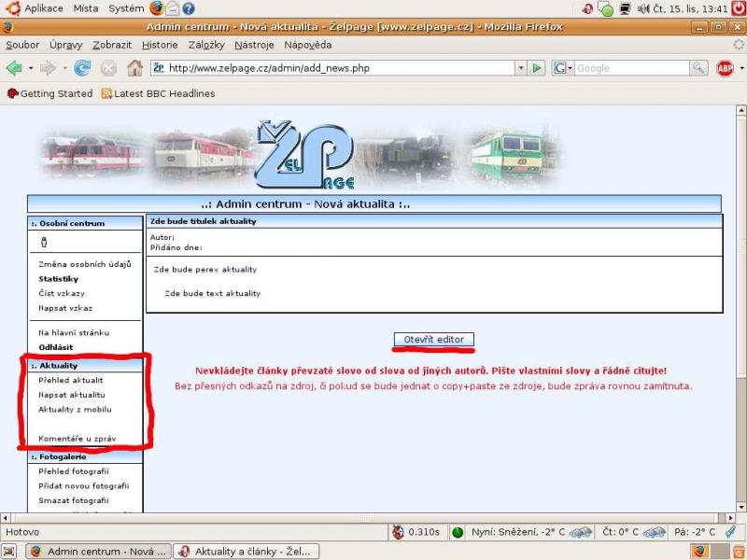Screen dimensions: 747x560
Task: Expand the URL history dropdown arrow
Action: (x=521, y=68)
